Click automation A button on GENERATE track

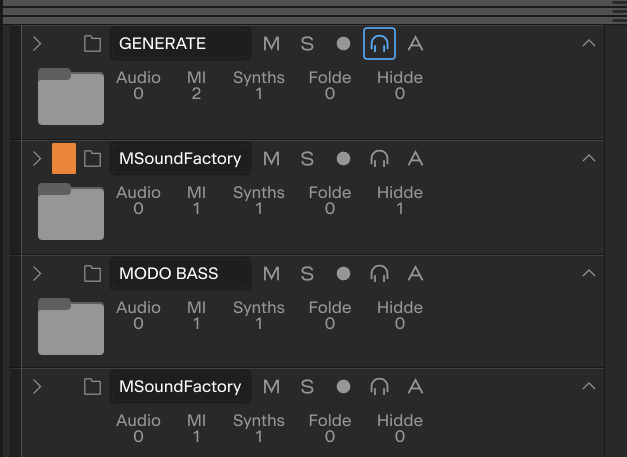pyautogui.click(x=415, y=44)
